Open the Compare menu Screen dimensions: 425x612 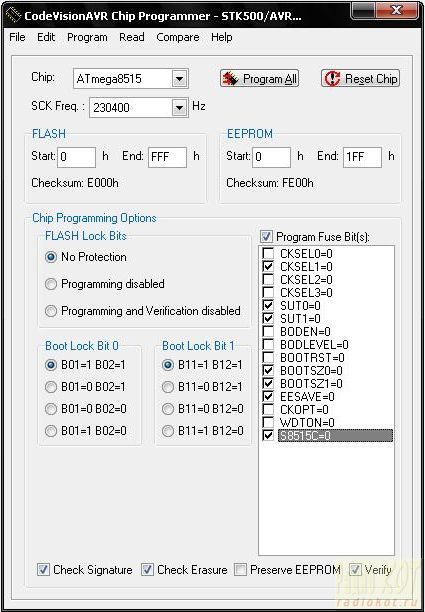(178, 37)
